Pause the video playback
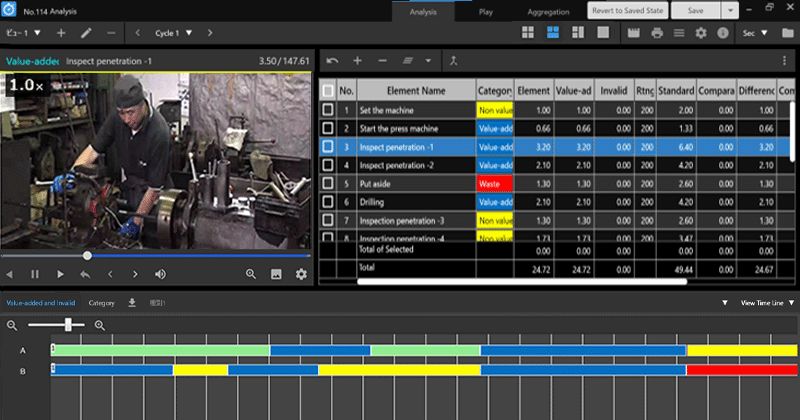This screenshot has height=420, width=800. click(x=35, y=274)
